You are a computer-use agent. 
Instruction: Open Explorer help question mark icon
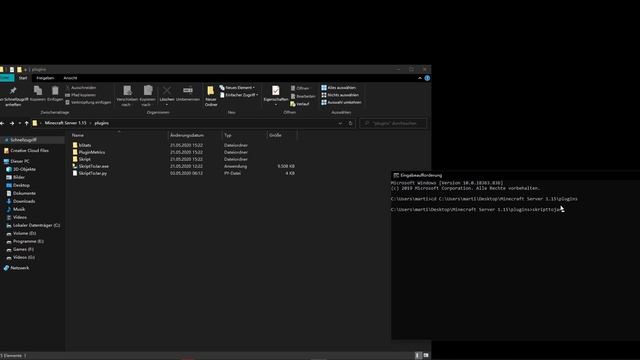point(427,78)
